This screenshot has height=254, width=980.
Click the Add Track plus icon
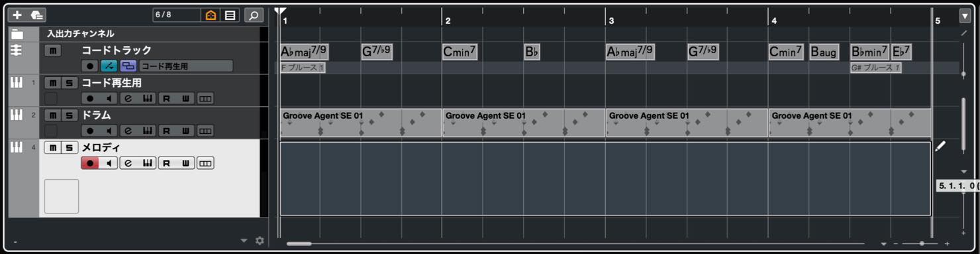coord(17,15)
